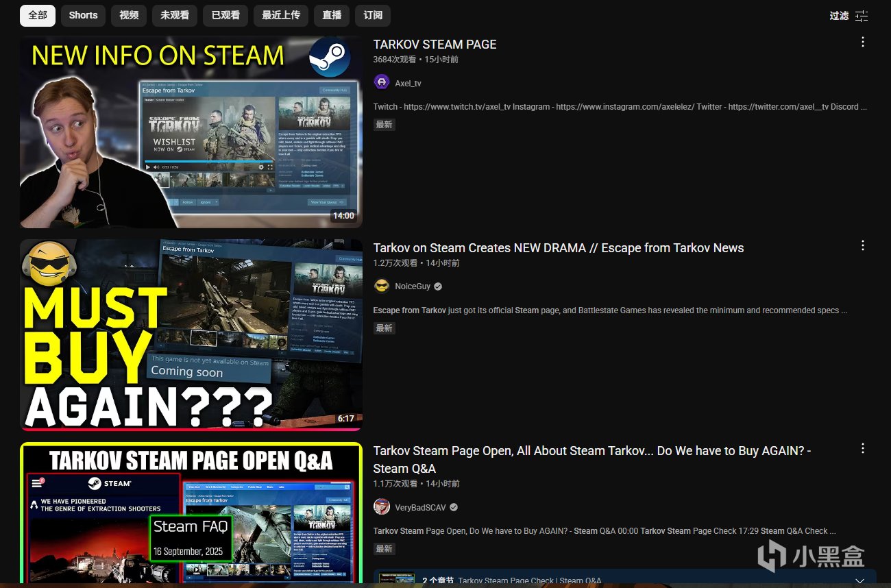This screenshot has width=891, height=588.
Task: Click Axel_tv channel avatar
Action: click(x=382, y=82)
